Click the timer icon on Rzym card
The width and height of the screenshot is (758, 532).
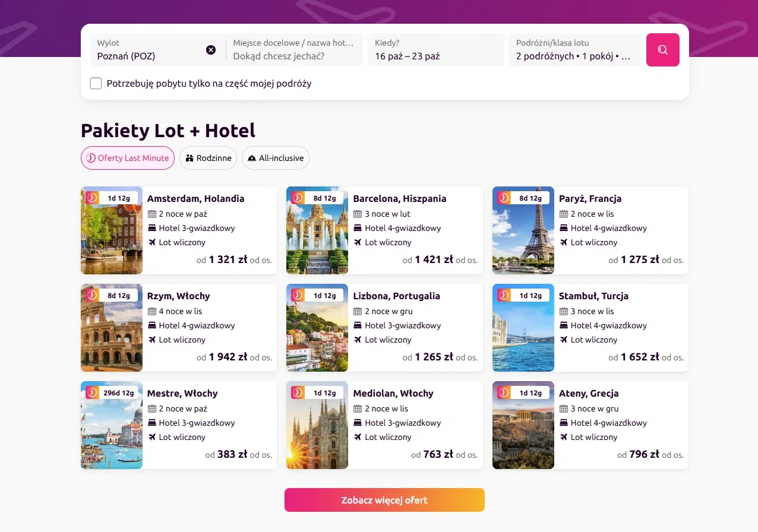[x=92, y=295]
